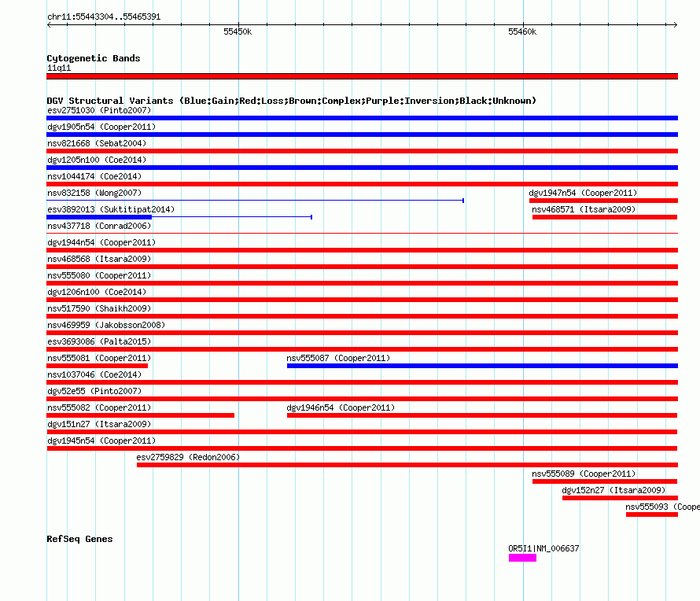Screen dimensions: 700x601
Task: Click the red bar of nsv555093
Action: (x=652, y=514)
